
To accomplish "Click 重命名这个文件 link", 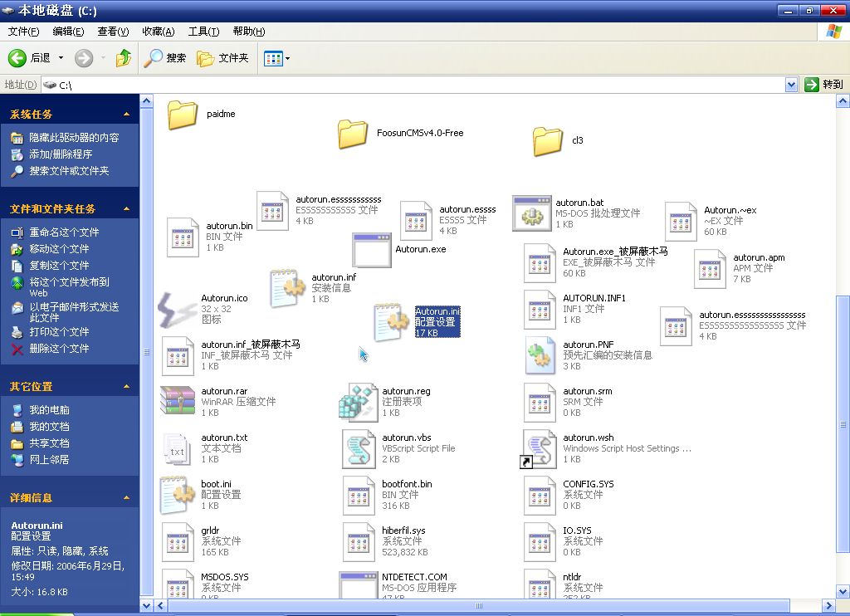I will (x=64, y=232).
